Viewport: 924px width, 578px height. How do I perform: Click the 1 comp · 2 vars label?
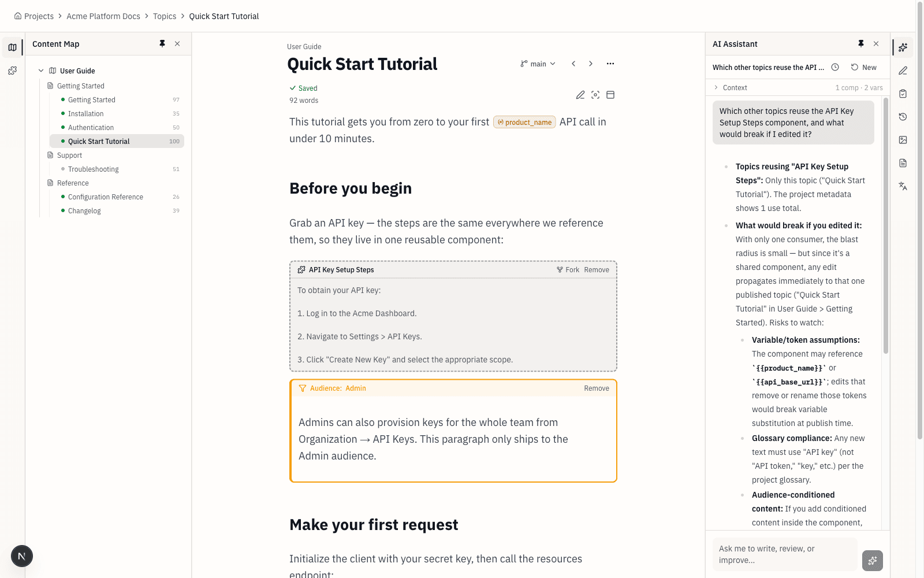[859, 88]
